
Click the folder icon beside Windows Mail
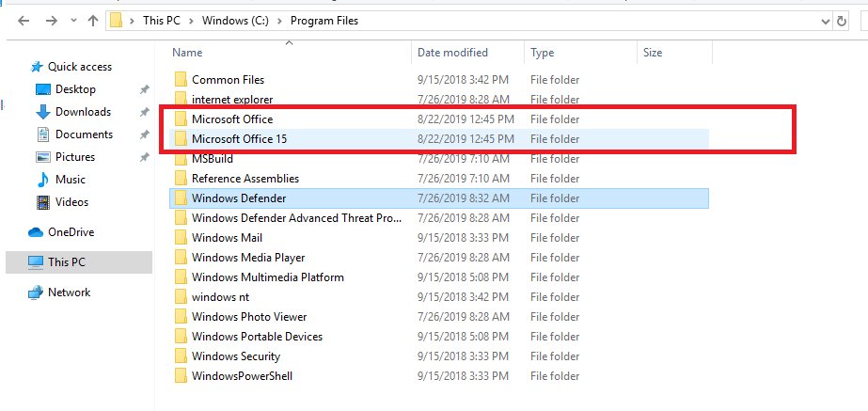coord(181,238)
